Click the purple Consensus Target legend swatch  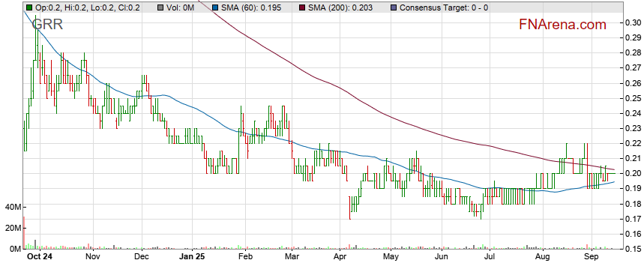(x=393, y=7)
